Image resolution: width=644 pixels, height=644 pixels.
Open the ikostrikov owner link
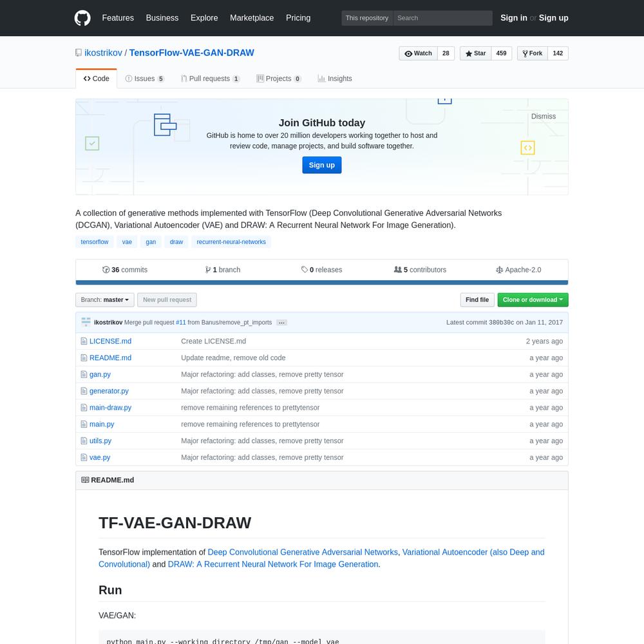point(103,53)
